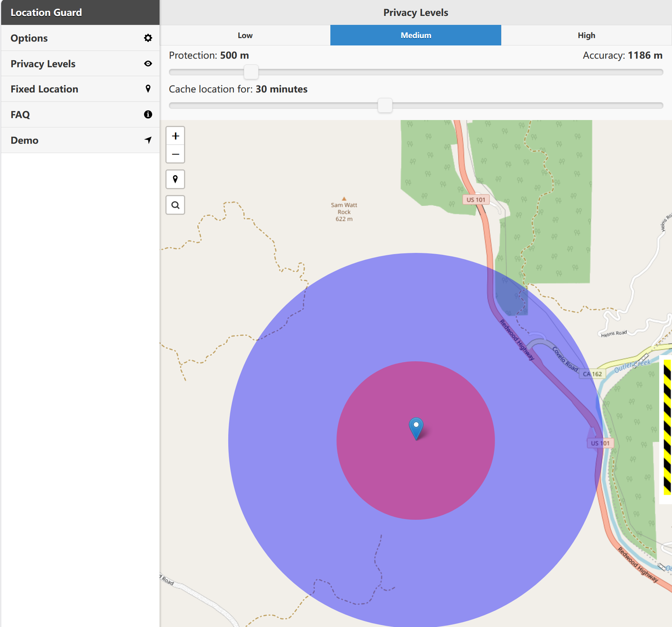This screenshot has height=627, width=672.
Task: Open the Privacy Levels sidebar entry
Action: 43,64
